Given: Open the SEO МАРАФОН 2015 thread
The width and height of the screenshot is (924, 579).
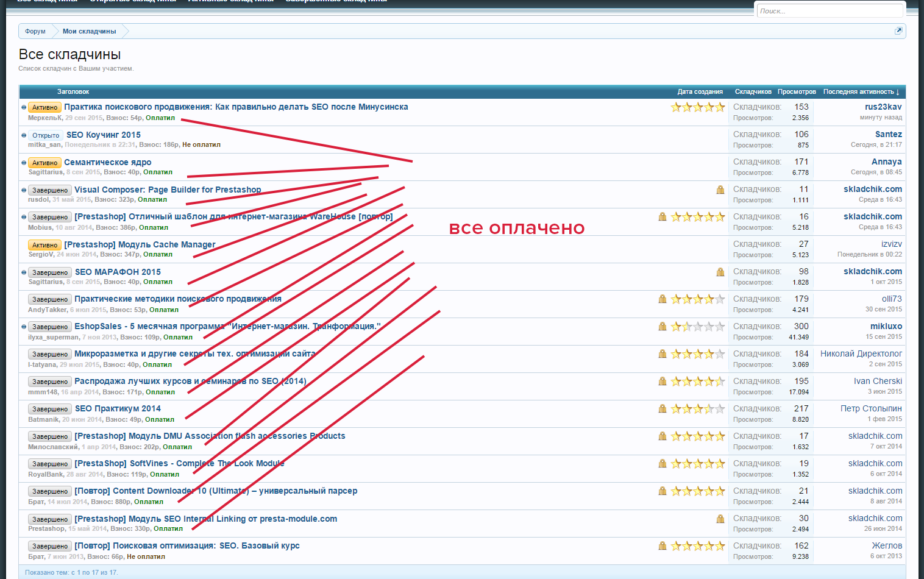Looking at the screenshot, I should point(118,272).
